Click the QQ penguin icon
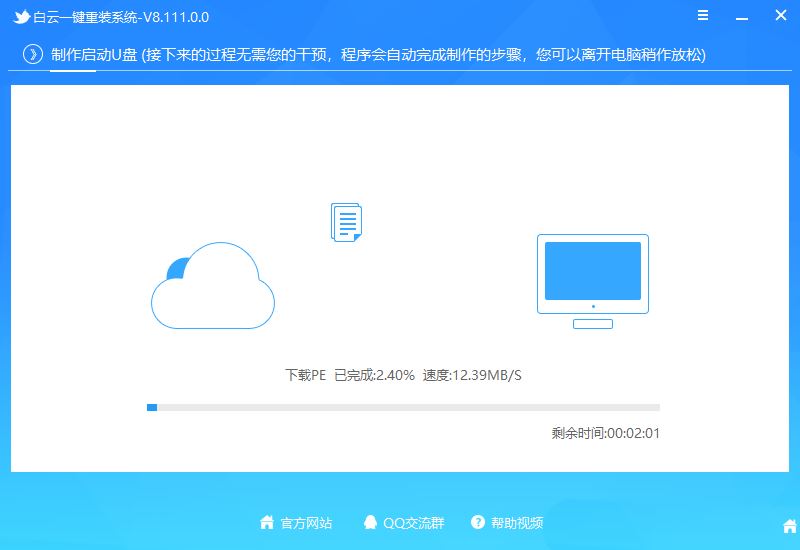Image resolution: width=800 pixels, height=550 pixels. (371, 523)
